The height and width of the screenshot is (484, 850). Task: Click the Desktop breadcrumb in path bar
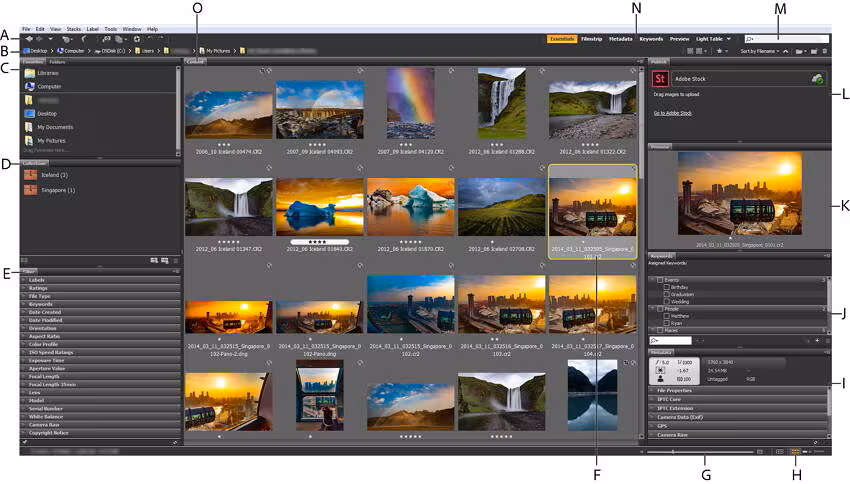coord(36,51)
